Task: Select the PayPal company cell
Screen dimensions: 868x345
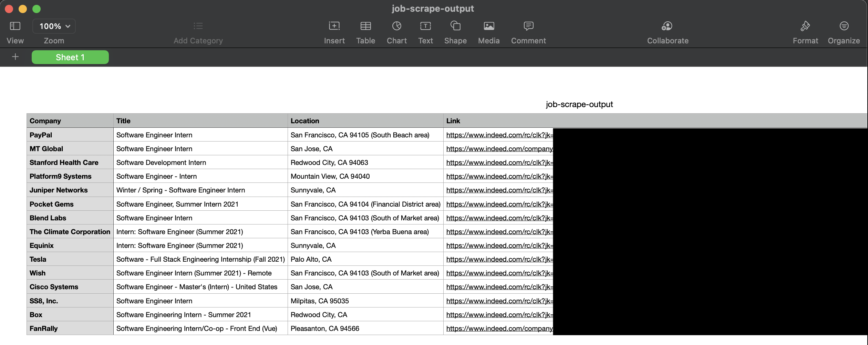Action: point(70,135)
